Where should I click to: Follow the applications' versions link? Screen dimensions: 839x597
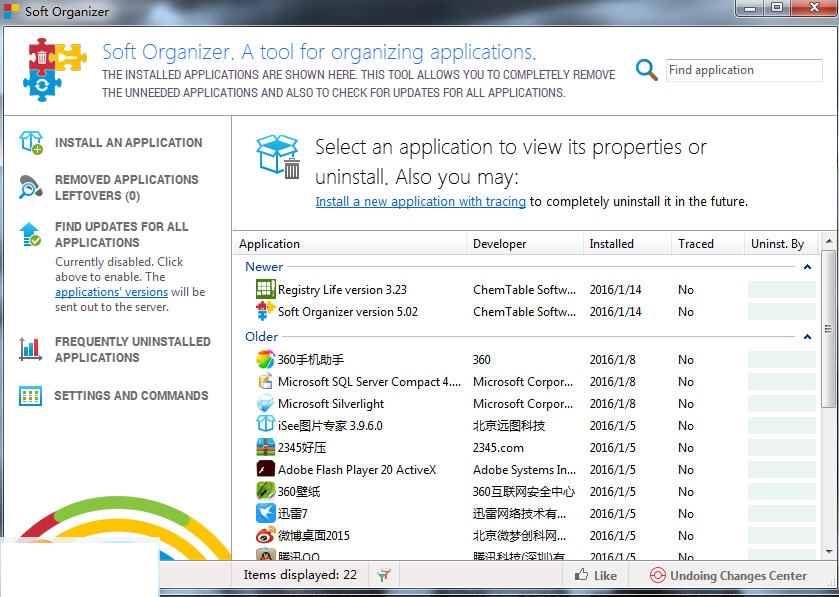[111, 292]
